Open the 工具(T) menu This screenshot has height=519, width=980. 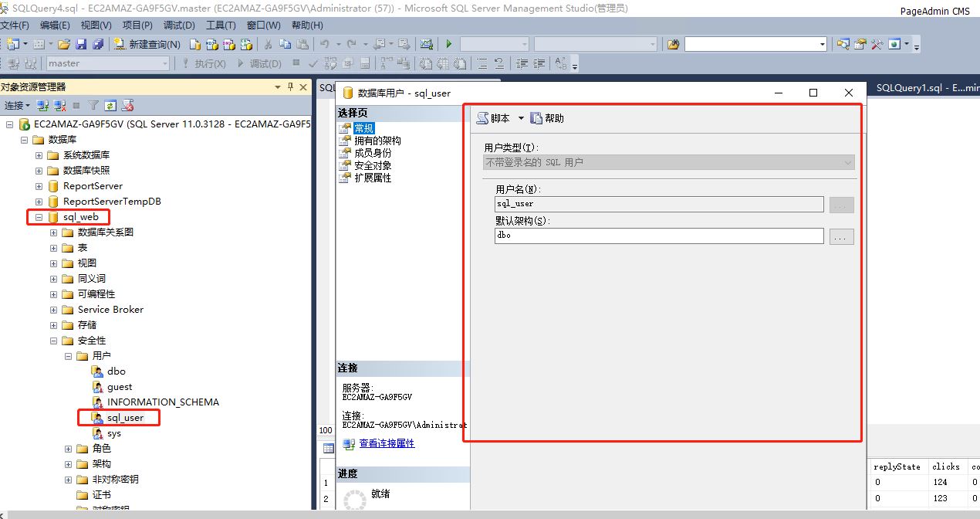[221, 25]
